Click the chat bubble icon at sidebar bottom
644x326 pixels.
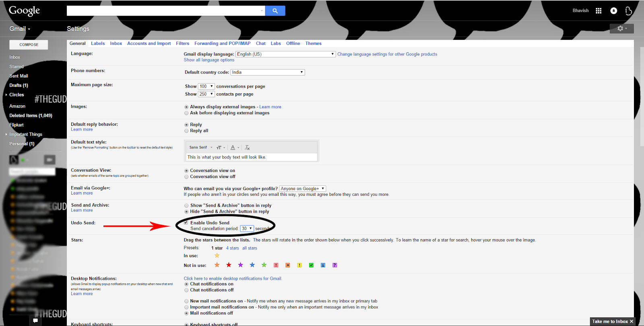point(35,320)
